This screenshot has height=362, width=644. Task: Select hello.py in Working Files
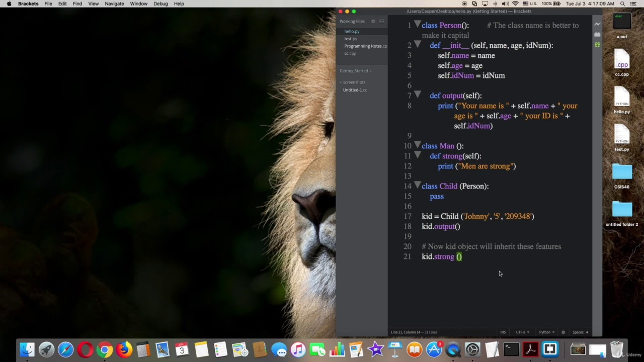coord(352,31)
